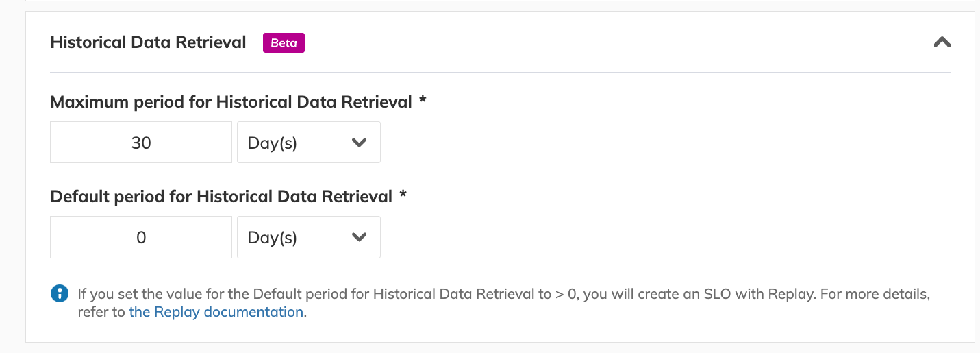Viewport: 980px width, 353px height.
Task: Click the number 0 in the Default period box
Action: click(141, 237)
